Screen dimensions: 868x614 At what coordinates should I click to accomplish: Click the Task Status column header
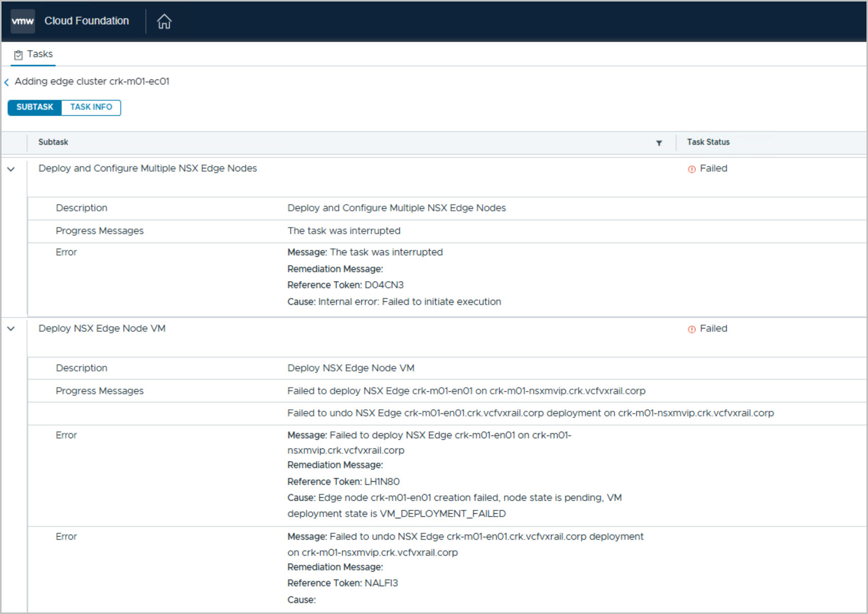point(708,142)
